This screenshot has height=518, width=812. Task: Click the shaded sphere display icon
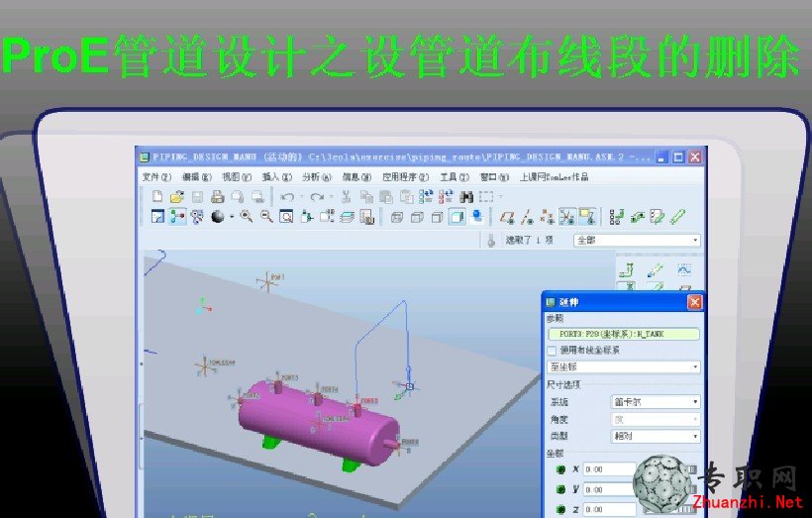pyautogui.click(x=218, y=217)
